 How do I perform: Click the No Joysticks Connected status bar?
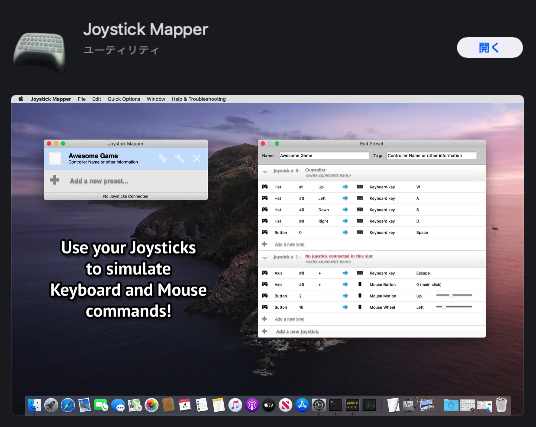126,196
